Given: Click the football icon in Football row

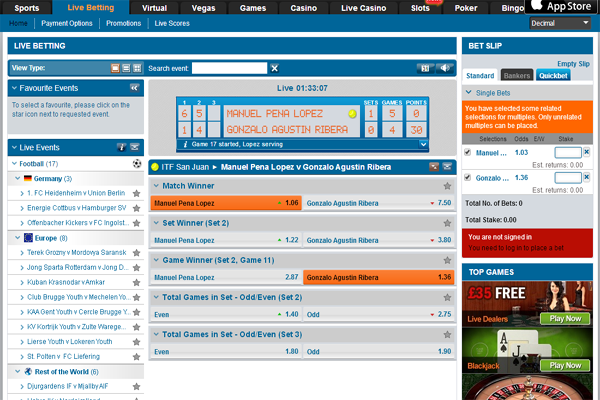Looking at the screenshot, I should point(137,164).
